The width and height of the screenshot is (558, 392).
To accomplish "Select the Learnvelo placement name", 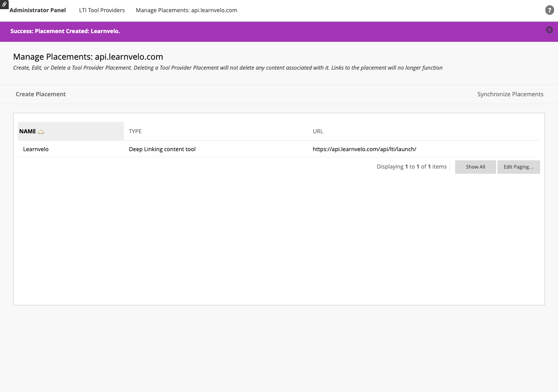I will [36, 149].
